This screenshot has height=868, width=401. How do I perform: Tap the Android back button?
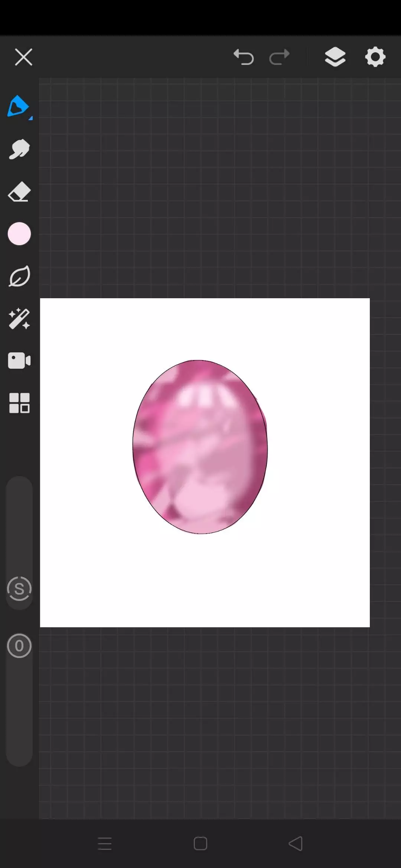(296, 844)
